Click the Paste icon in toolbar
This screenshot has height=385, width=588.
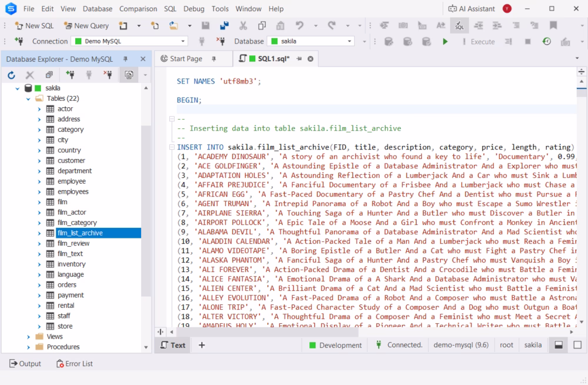(280, 25)
